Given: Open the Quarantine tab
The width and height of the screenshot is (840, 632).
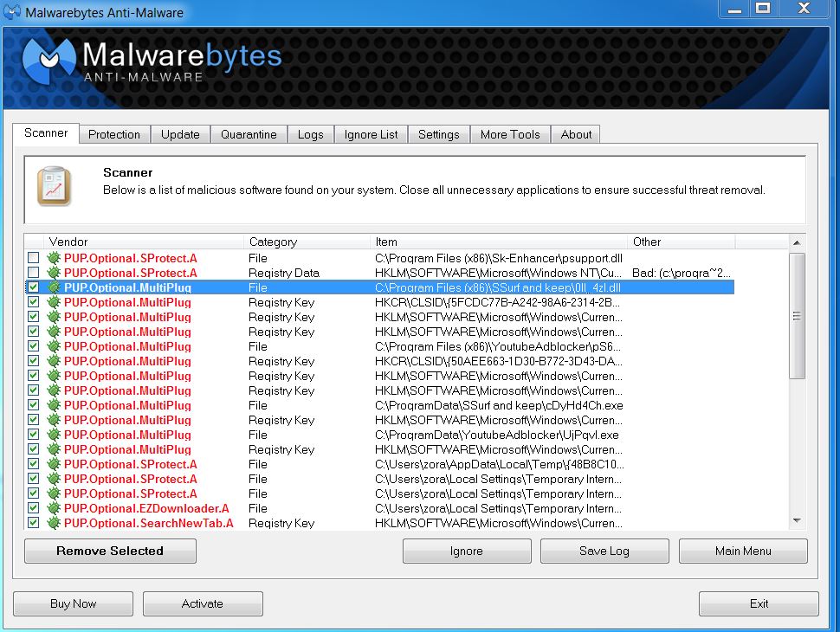Looking at the screenshot, I should [x=249, y=134].
